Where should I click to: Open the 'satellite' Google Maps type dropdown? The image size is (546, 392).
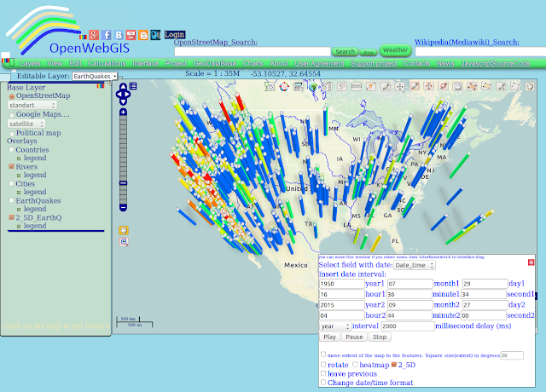pos(26,124)
